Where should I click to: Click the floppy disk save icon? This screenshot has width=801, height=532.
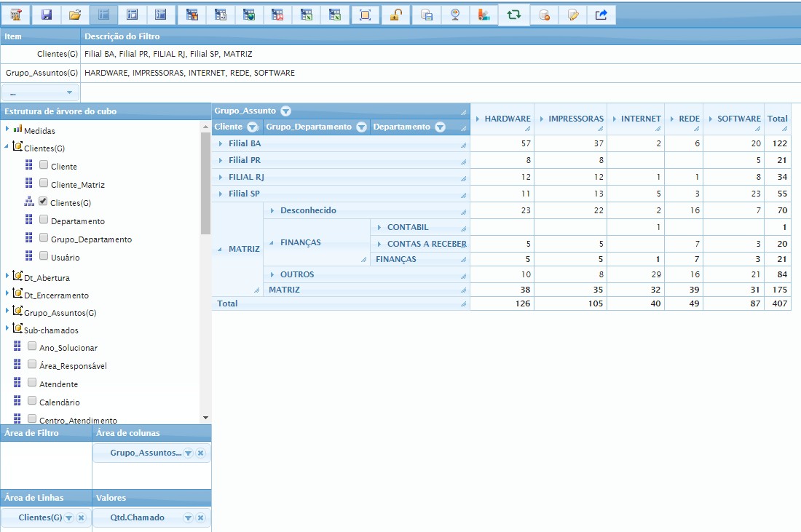point(47,15)
